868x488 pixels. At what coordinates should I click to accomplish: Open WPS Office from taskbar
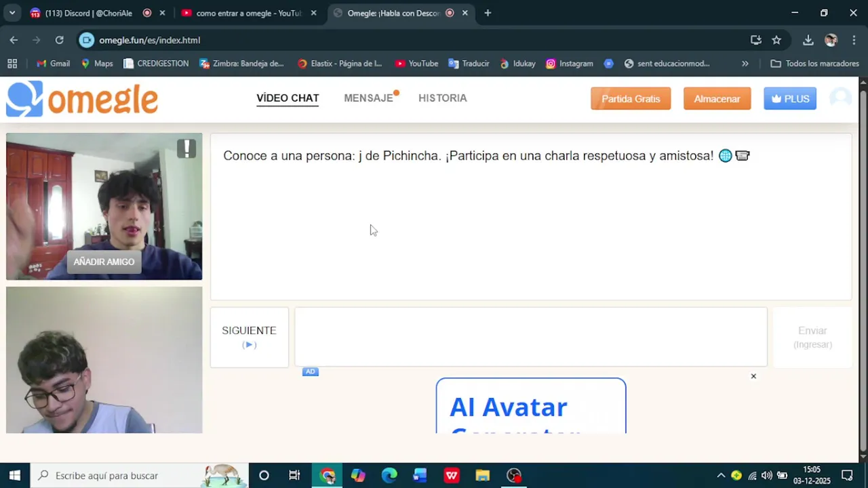[451, 475]
